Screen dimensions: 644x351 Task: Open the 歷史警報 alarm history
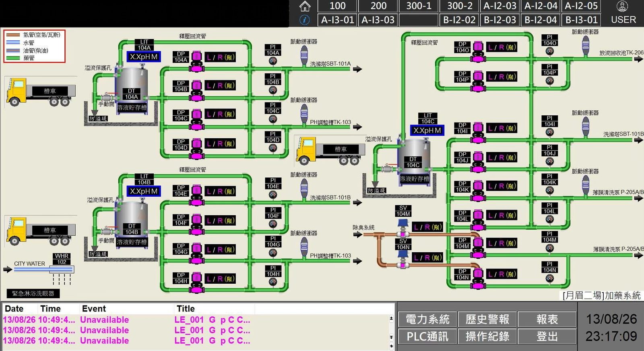coord(487,320)
